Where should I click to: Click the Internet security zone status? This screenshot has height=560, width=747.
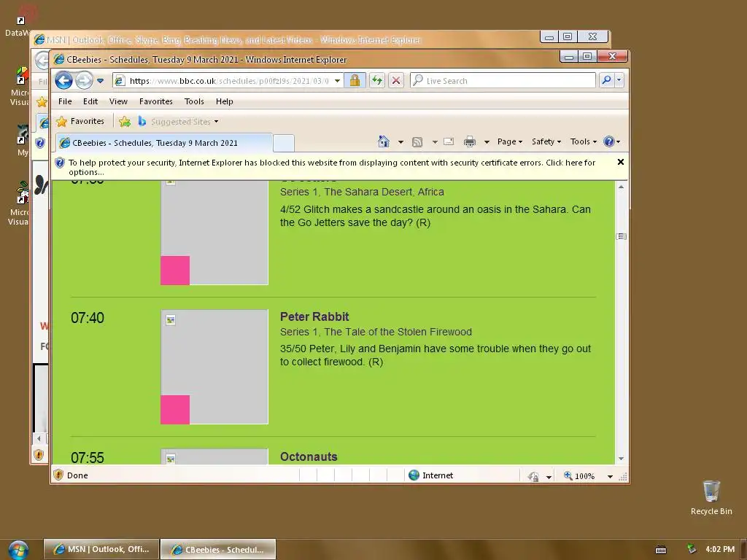[x=431, y=475]
